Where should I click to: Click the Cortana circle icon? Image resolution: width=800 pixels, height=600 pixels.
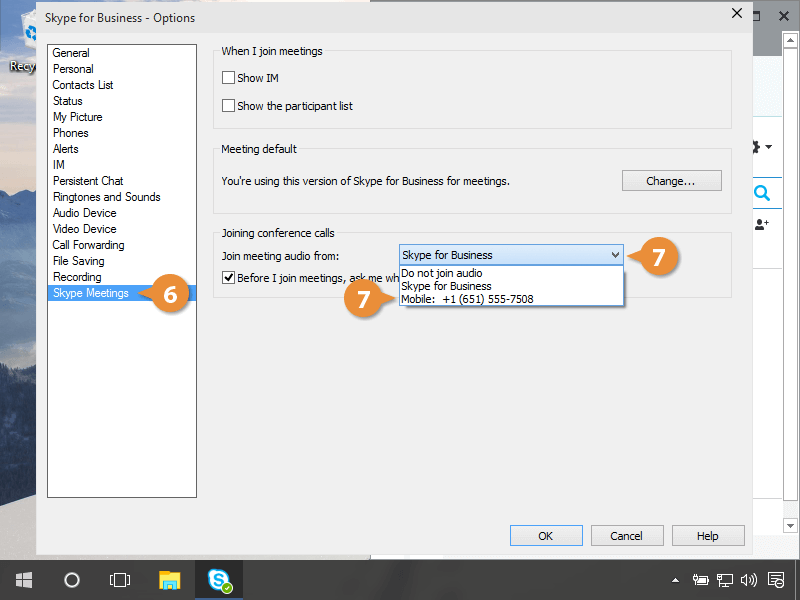click(72, 579)
